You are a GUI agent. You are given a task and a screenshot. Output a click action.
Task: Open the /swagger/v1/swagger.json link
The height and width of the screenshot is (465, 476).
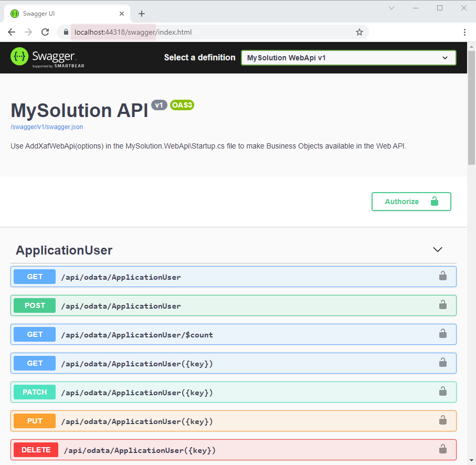click(x=47, y=127)
